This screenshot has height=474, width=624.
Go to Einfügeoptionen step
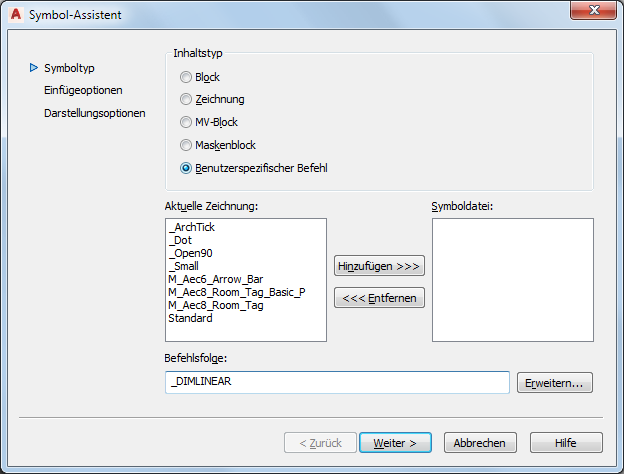pos(83,90)
